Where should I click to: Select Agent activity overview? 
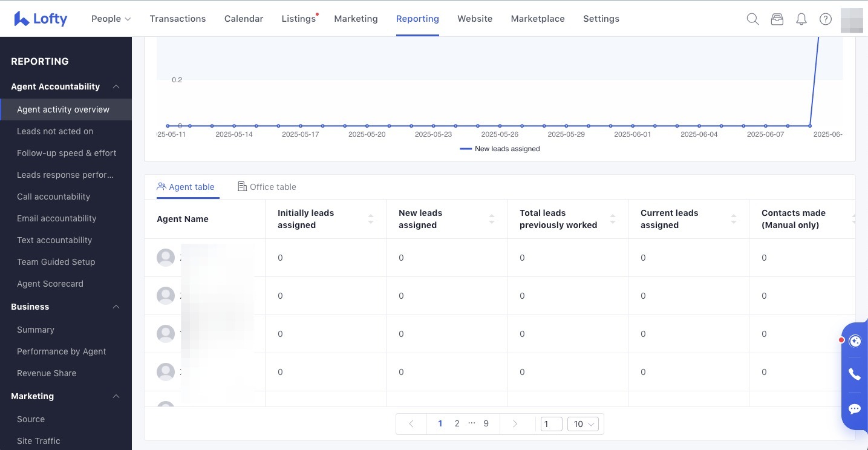pos(66,109)
